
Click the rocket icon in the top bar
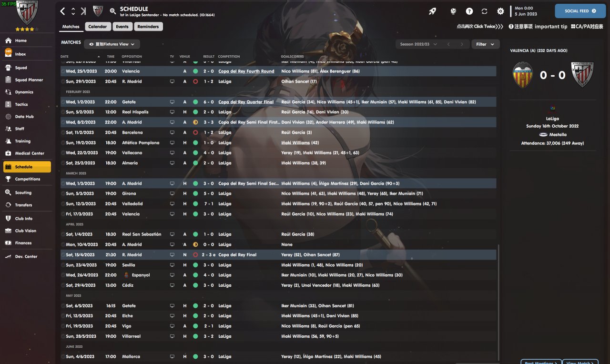click(x=432, y=11)
